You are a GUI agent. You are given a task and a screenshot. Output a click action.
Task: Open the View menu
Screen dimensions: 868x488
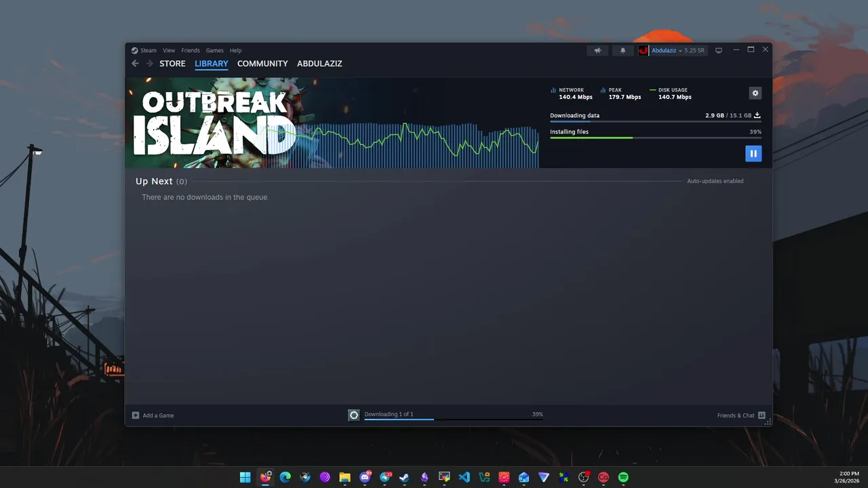click(169, 50)
